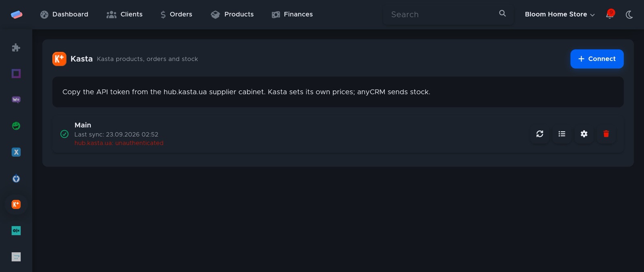Open notifications via the bell icon
This screenshot has width=644, height=272.
point(609,15)
